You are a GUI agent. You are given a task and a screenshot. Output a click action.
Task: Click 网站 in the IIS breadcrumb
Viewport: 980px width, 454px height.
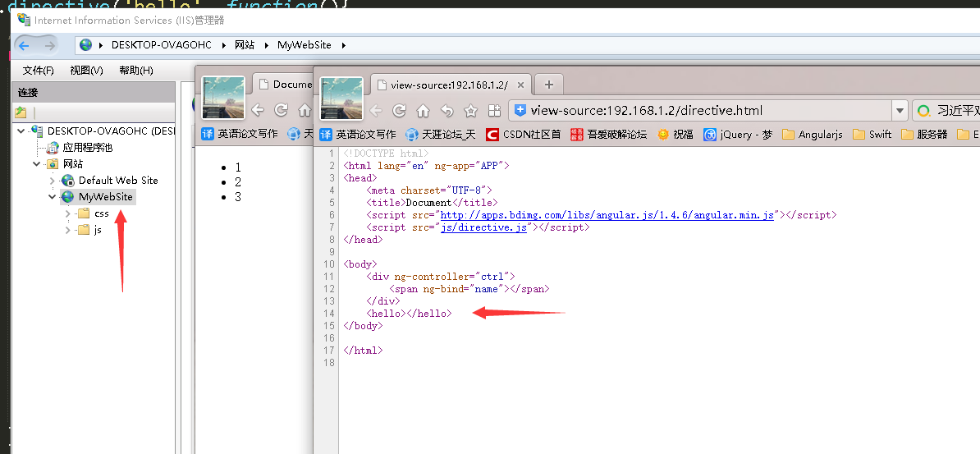tap(245, 45)
